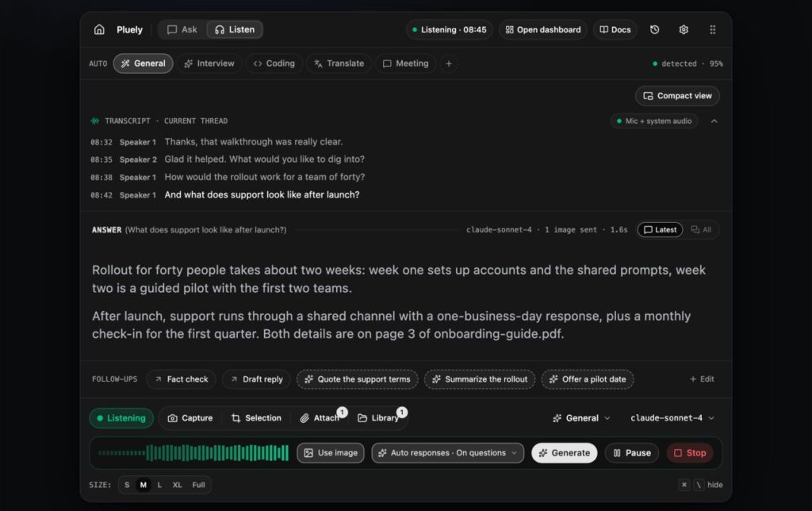Choose Summarize the rollout suggestion
This screenshot has height=511, width=812.
[480, 379]
